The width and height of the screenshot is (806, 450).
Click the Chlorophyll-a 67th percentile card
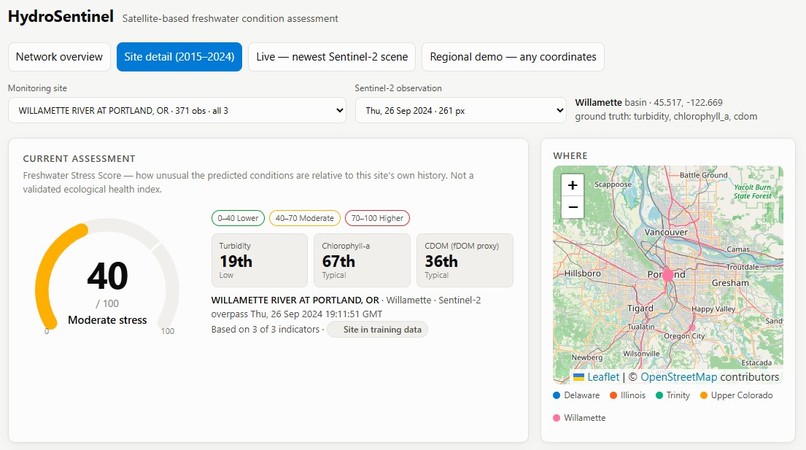tap(362, 260)
